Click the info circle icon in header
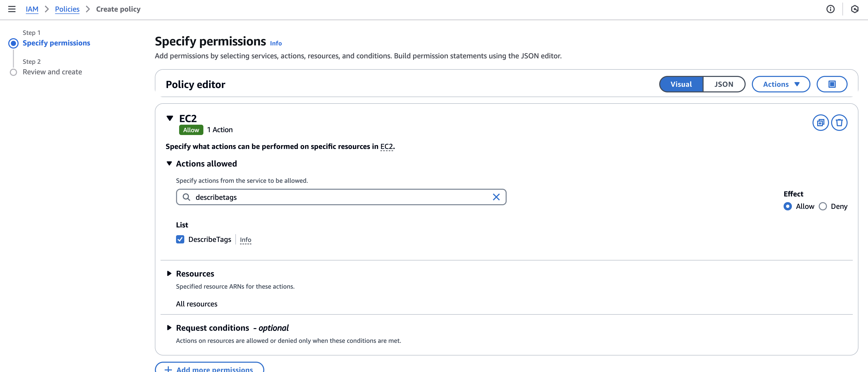Viewport: 868px width, 372px height. tap(830, 9)
